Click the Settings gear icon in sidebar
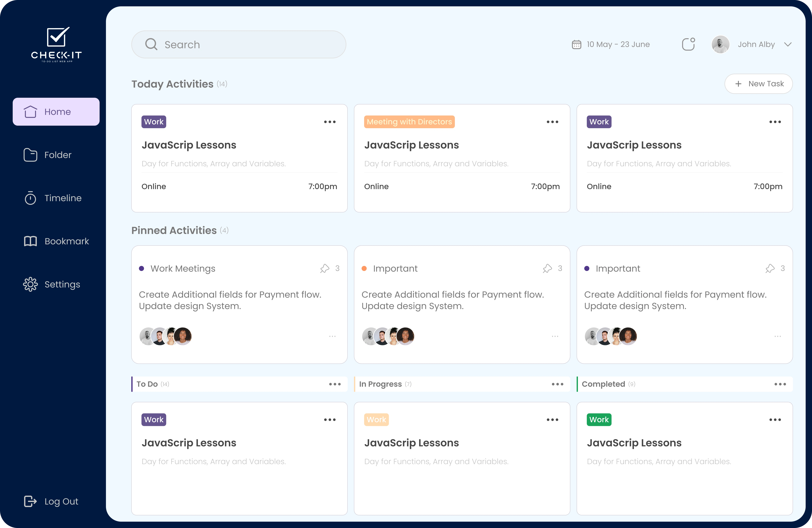 (x=30, y=284)
